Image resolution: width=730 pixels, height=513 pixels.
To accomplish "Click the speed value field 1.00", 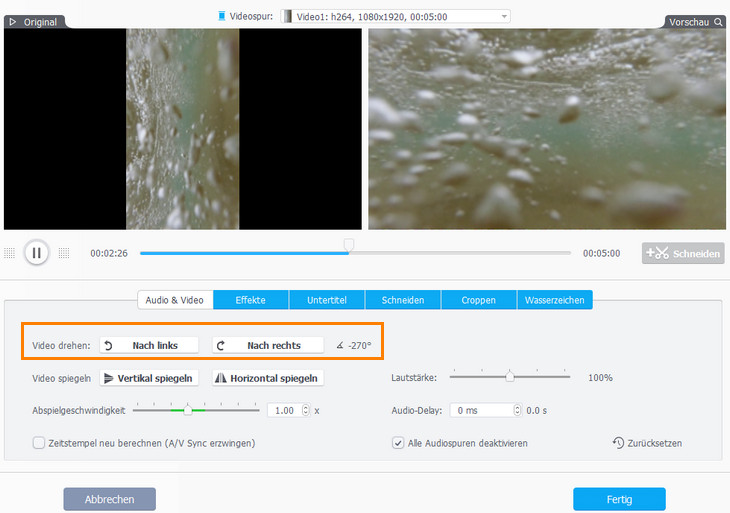I will tap(284, 411).
